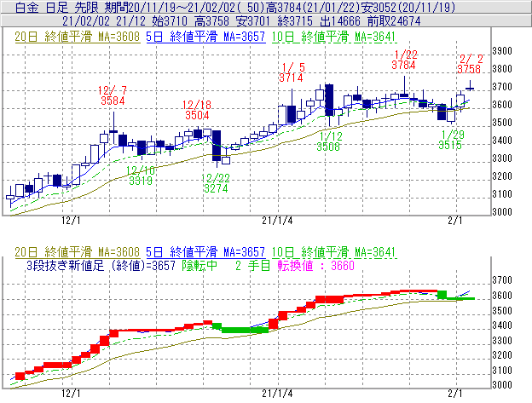Click the 3700 price label on lower axis

[502, 280]
